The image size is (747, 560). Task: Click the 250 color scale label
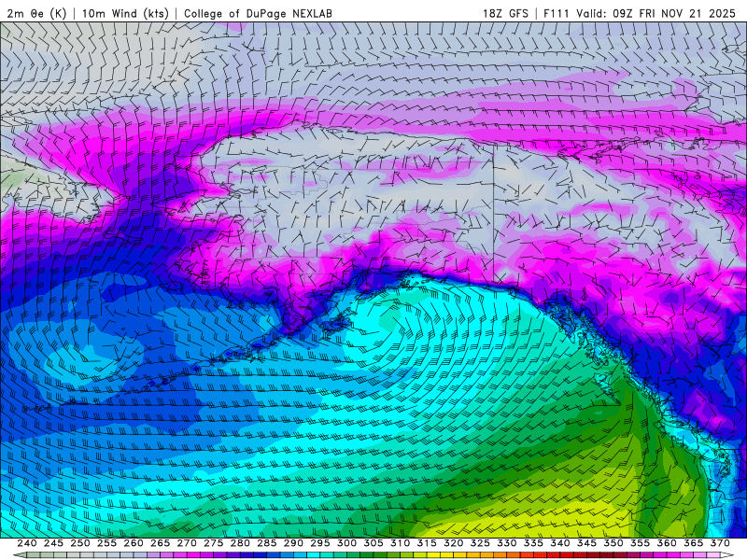[x=80, y=543]
